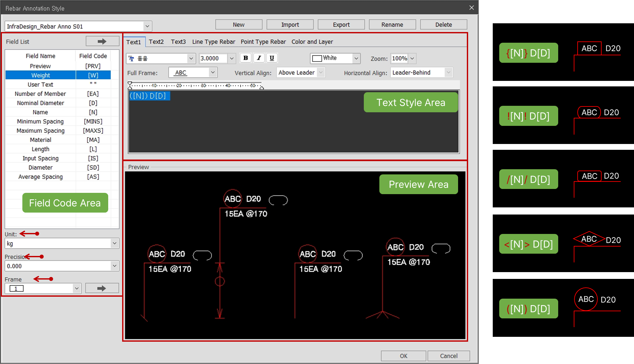Click the right ruler end marker
This screenshot has width=634, height=364.
pos(262,87)
